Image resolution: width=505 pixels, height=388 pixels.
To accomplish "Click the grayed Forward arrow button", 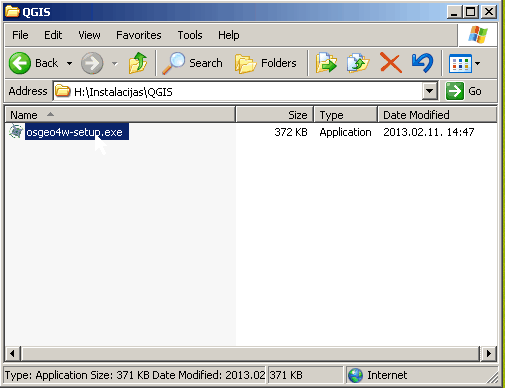I will (x=92, y=63).
